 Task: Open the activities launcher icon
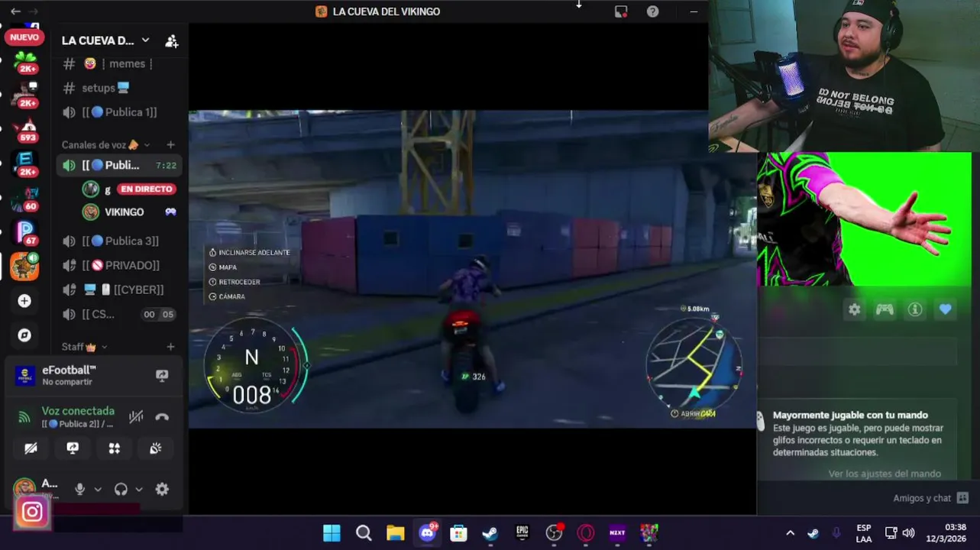click(114, 448)
